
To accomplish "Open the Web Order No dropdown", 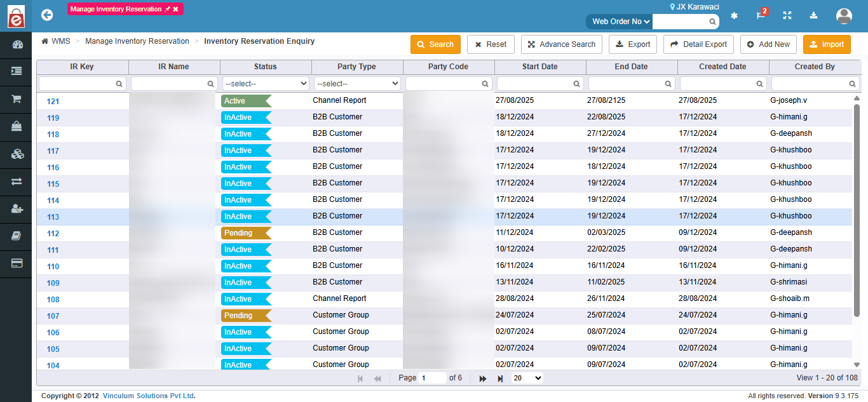I will (x=620, y=22).
